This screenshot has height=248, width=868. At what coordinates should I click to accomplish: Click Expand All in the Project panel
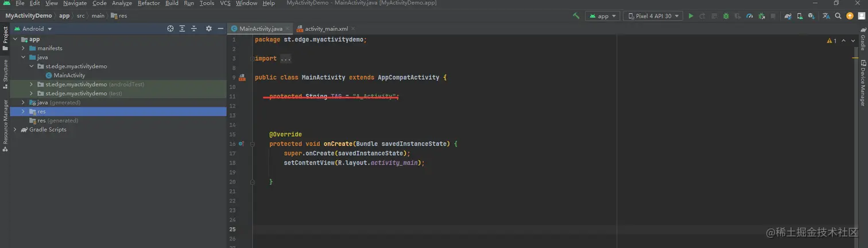182,29
